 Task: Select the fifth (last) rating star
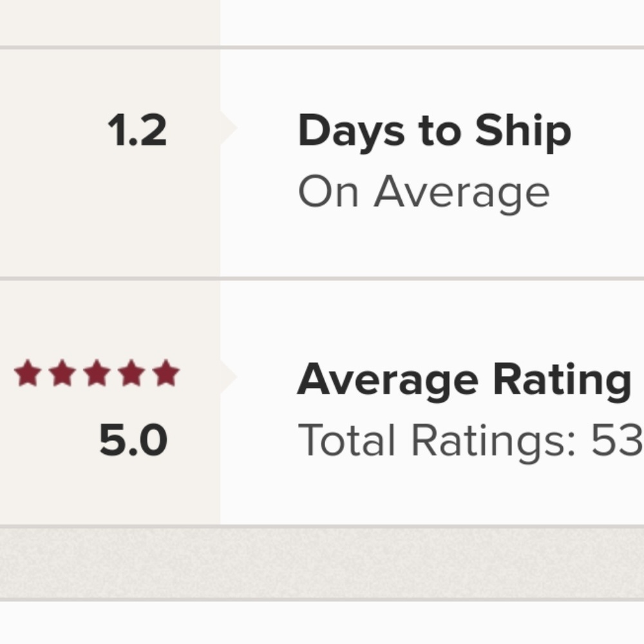166,374
